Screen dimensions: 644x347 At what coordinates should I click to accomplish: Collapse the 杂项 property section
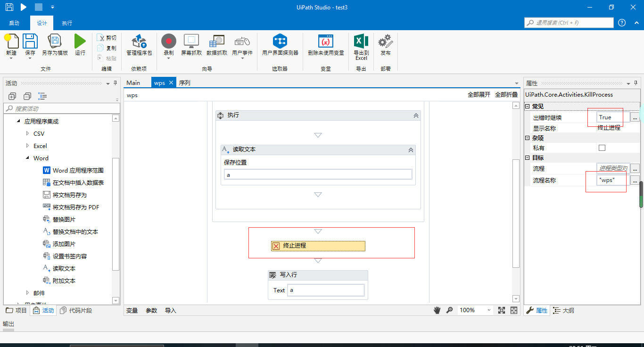click(x=527, y=138)
